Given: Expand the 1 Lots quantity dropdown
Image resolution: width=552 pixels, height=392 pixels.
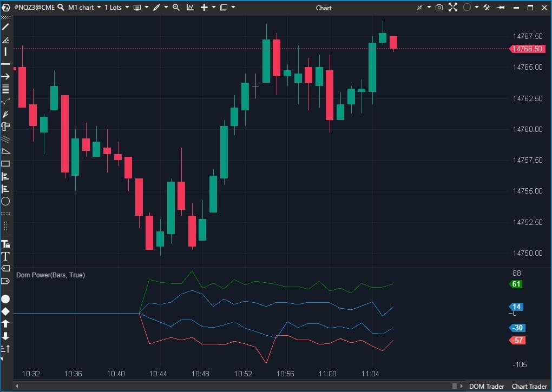Looking at the screenshot, I should 116,8.
